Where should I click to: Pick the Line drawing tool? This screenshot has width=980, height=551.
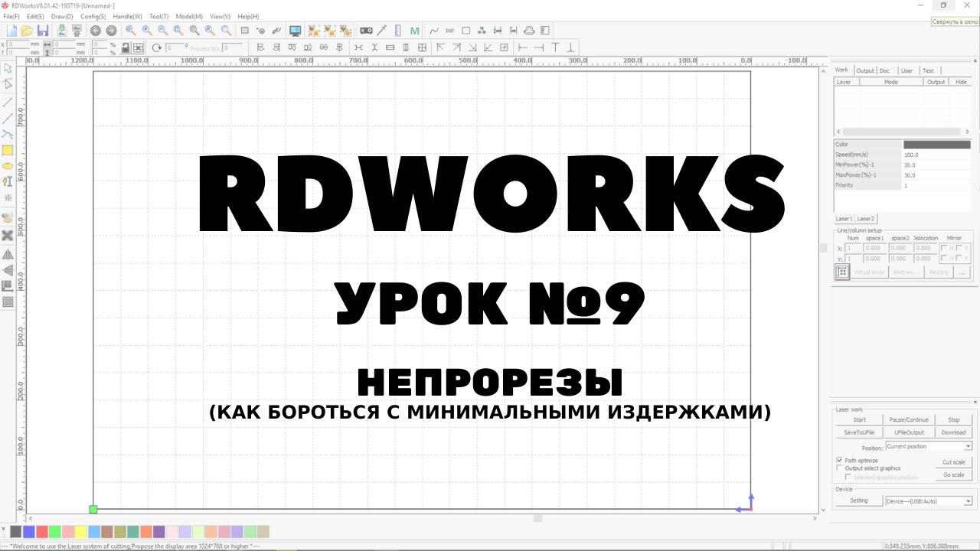pyautogui.click(x=8, y=102)
